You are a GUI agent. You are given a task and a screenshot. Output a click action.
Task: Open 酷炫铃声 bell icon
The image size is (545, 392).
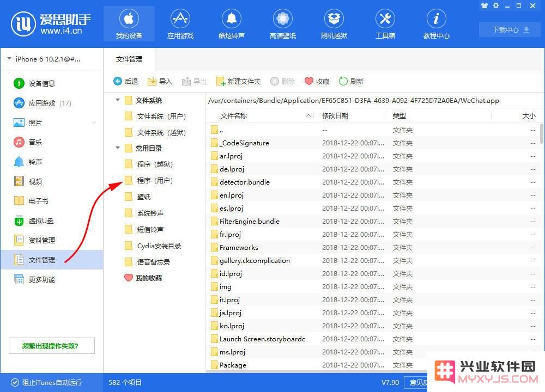coord(232,24)
